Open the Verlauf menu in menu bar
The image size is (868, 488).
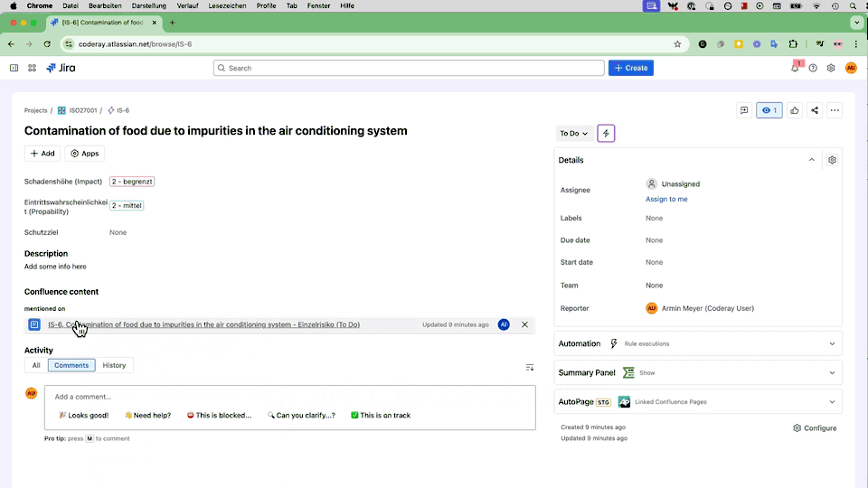[x=188, y=5]
